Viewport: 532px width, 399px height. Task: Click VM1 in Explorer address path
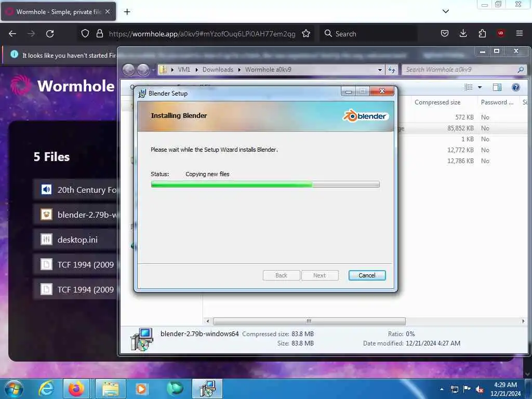184,70
